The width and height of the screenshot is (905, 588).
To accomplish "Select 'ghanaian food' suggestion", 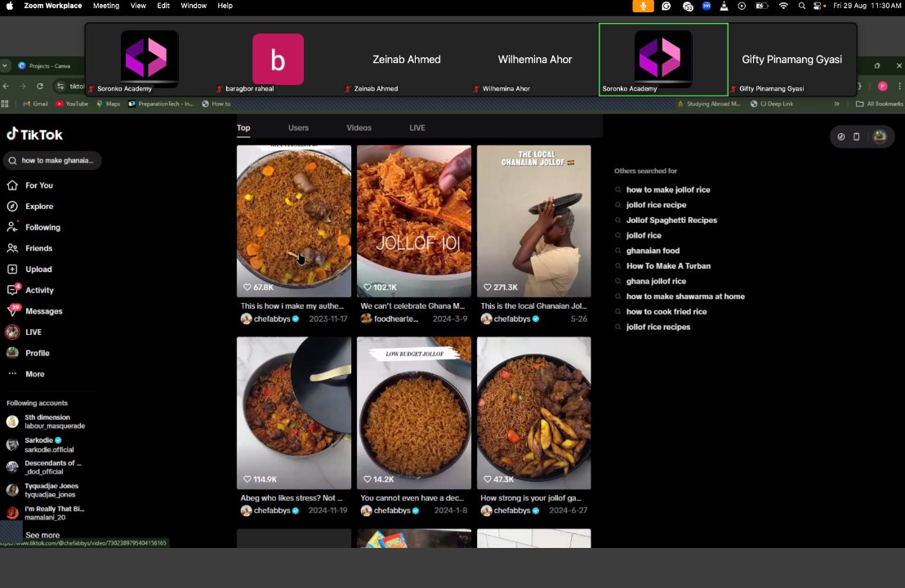I will 653,251.
